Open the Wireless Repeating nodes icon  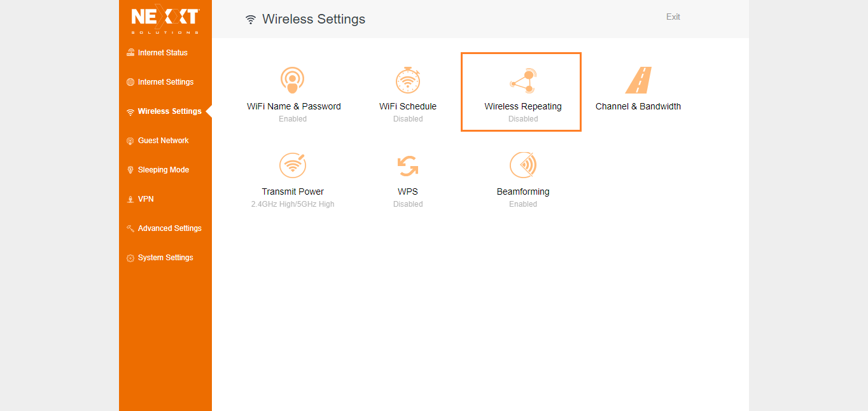tap(523, 81)
